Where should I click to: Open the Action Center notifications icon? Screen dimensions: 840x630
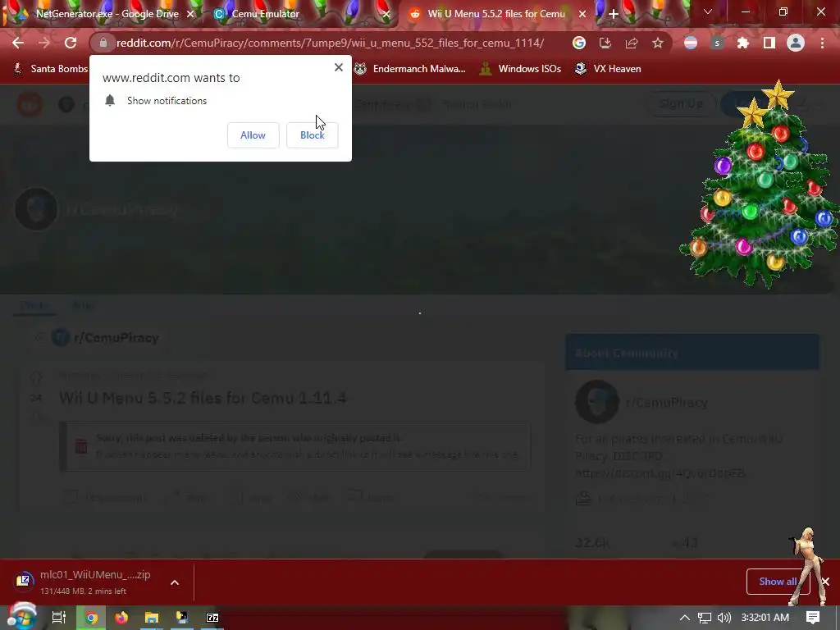813,618
